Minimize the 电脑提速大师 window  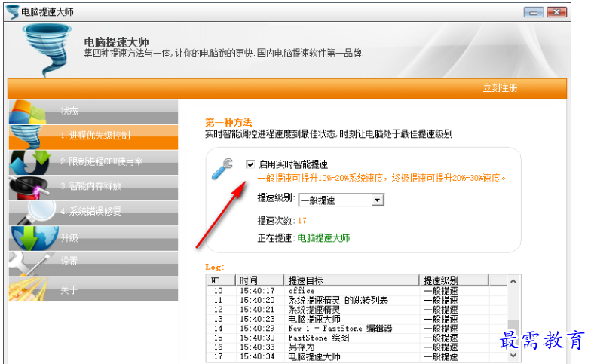click(534, 12)
